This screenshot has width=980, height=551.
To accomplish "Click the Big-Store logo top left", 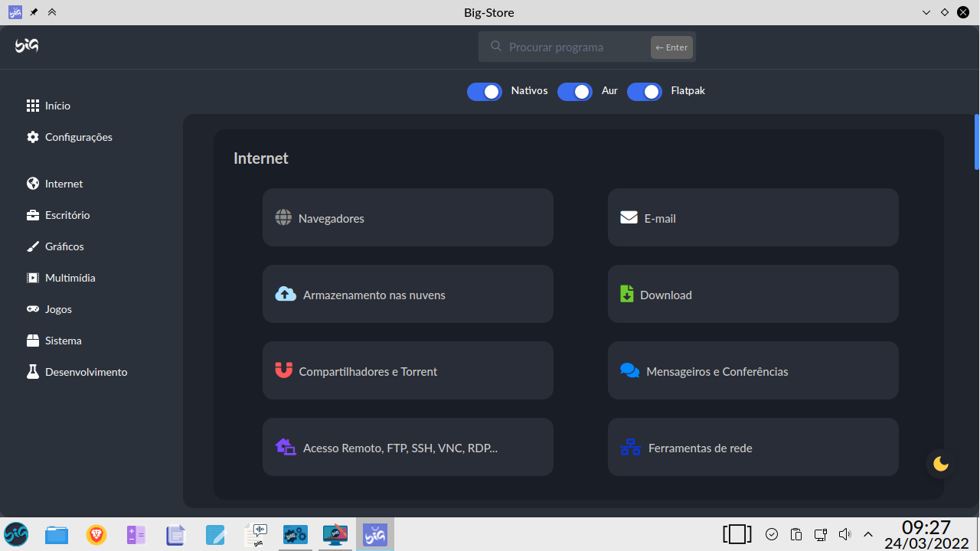I will point(26,46).
